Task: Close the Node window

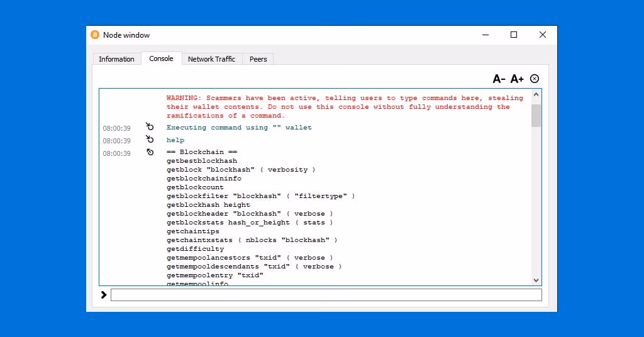Action: (x=543, y=35)
